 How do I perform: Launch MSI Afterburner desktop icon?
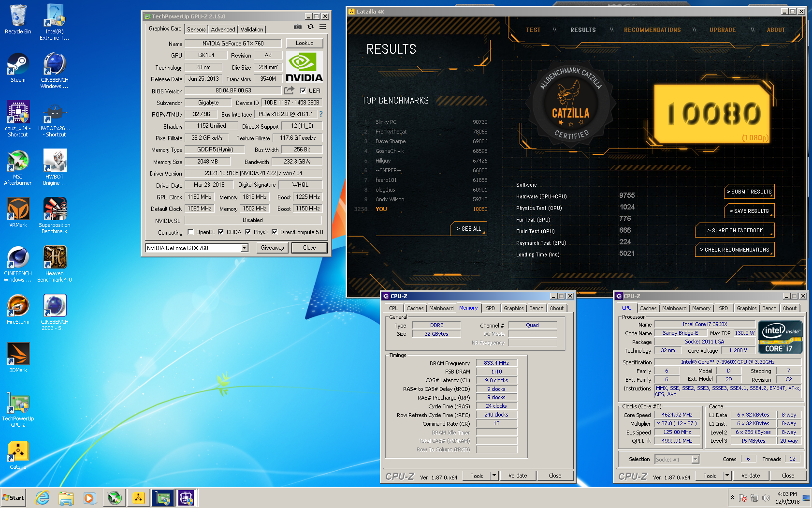(x=18, y=167)
